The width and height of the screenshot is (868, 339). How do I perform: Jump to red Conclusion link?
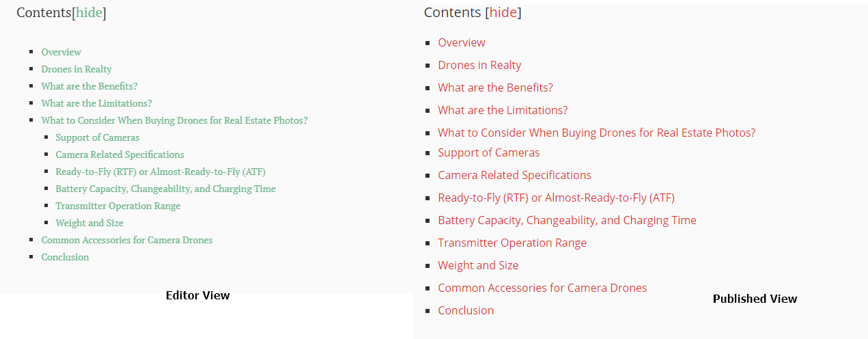coord(466,310)
